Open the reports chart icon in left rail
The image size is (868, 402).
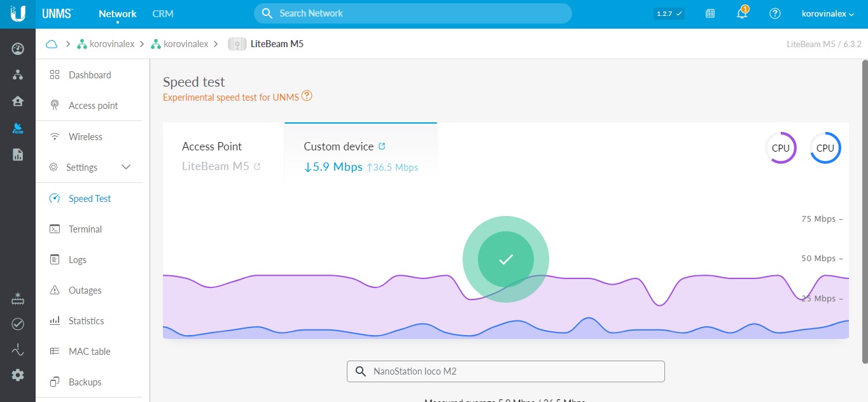(18, 154)
